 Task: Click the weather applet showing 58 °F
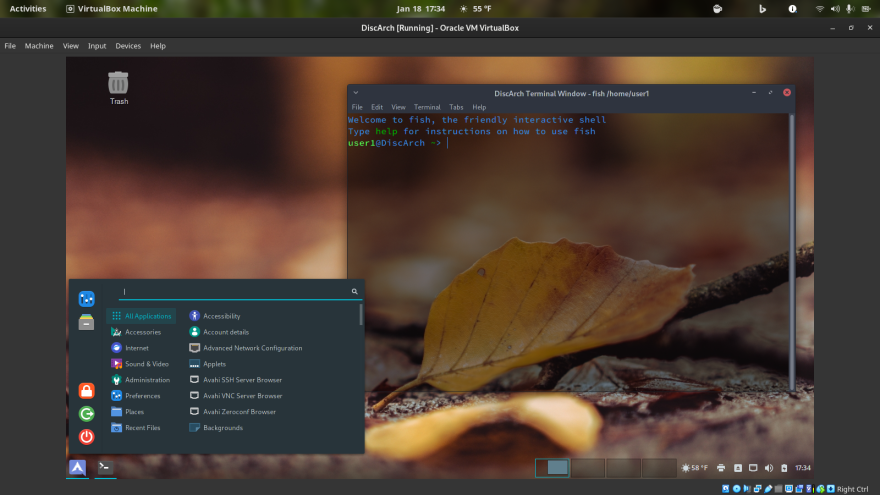(694, 468)
